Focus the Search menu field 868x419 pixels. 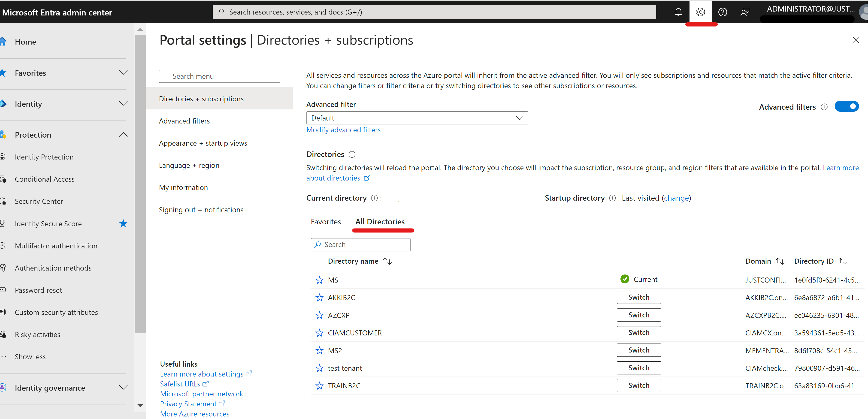click(x=219, y=76)
